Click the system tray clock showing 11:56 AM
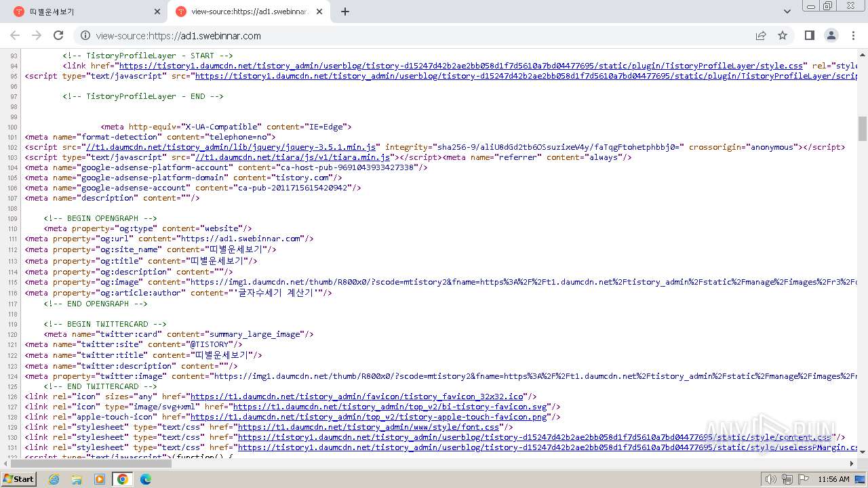Viewport: 868px width, 488px height. 833,479
